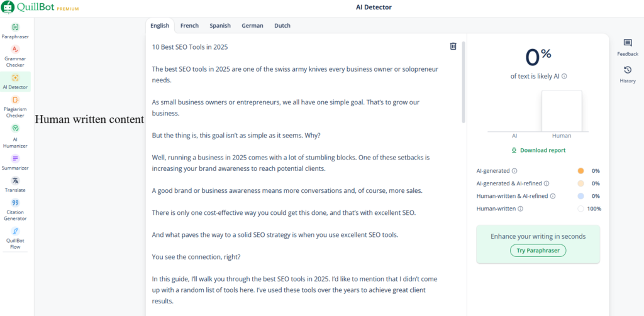
Task: Click info icon next to Human-written label
Action: [520, 209]
